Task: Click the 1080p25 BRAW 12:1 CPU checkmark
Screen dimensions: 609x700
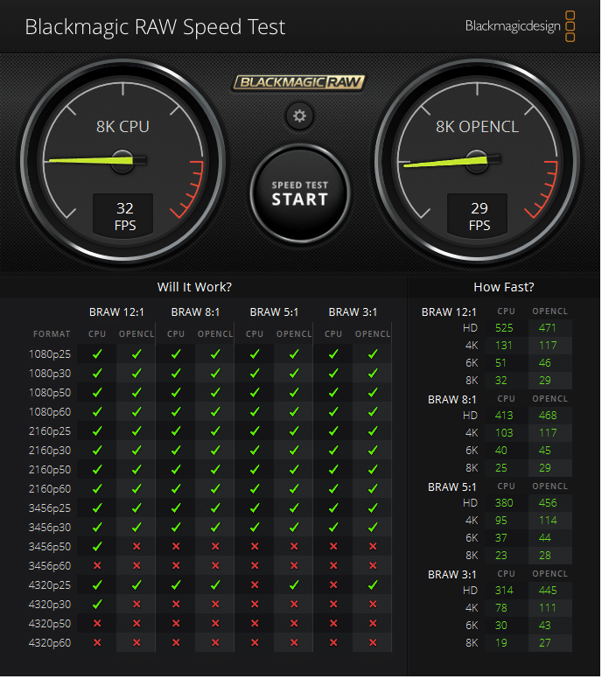Action: coord(97,354)
